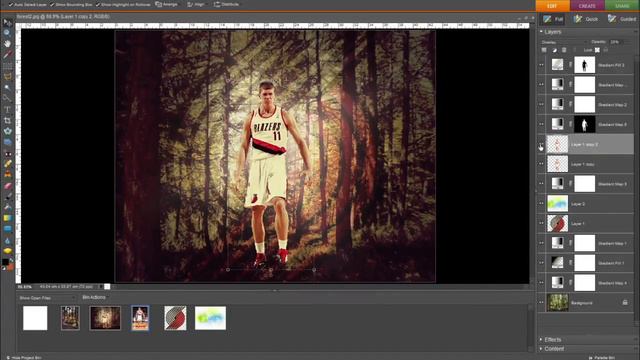Select the Rectangle shape tool
640x360 pixels.
[x=7, y=229]
